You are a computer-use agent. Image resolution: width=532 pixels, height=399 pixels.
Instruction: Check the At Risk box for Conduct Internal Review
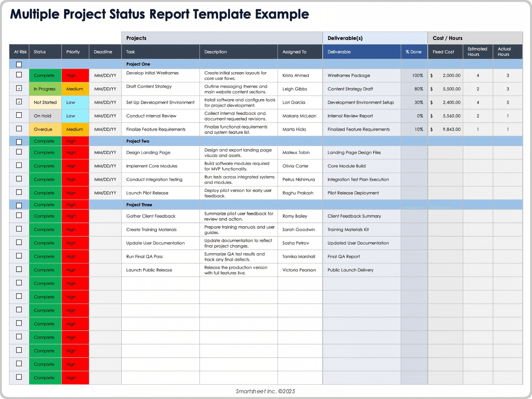19,115
